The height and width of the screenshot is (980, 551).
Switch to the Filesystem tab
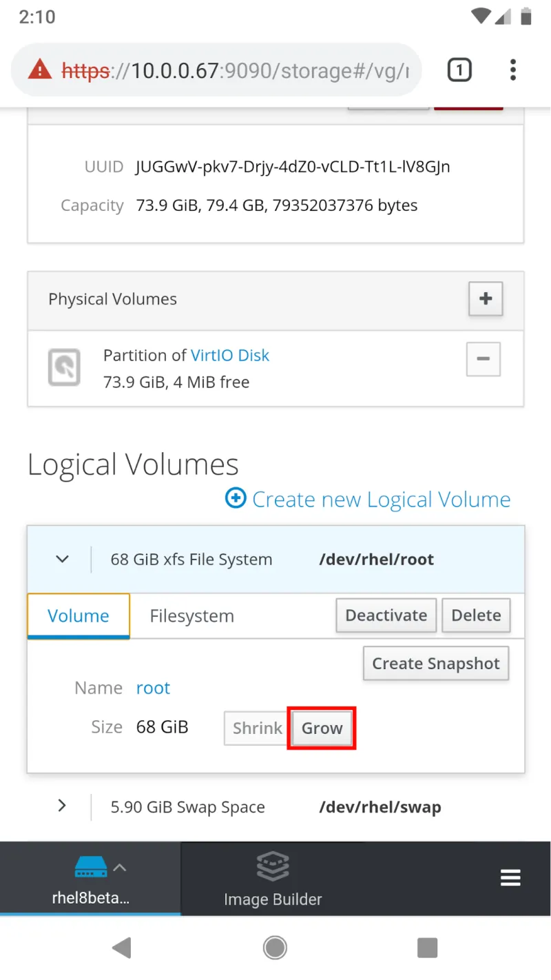(191, 615)
